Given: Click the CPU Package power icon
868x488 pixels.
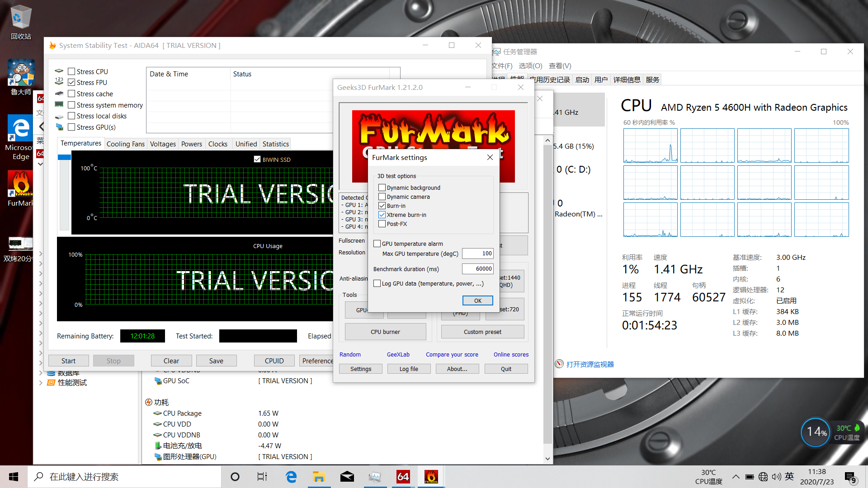Looking at the screenshot, I should click(157, 413).
